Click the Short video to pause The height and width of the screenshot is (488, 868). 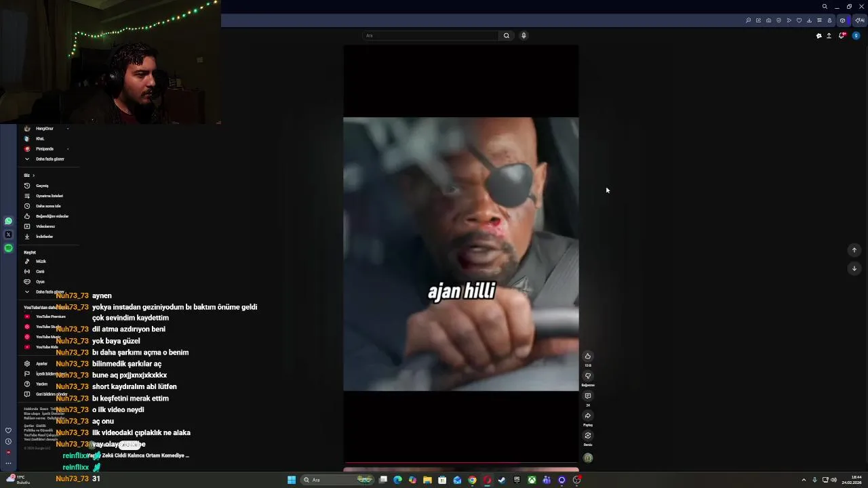(461, 254)
